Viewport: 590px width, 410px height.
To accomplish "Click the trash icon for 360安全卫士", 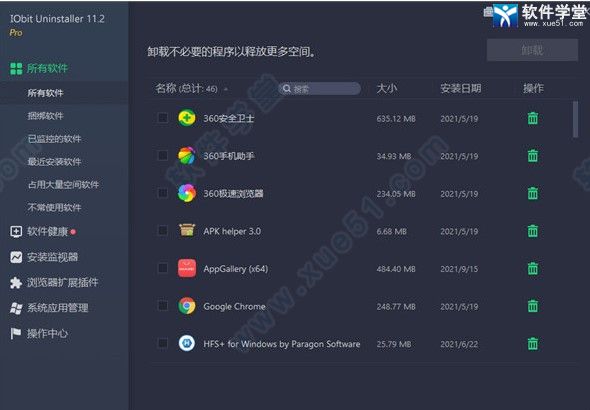I will click(532, 118).
